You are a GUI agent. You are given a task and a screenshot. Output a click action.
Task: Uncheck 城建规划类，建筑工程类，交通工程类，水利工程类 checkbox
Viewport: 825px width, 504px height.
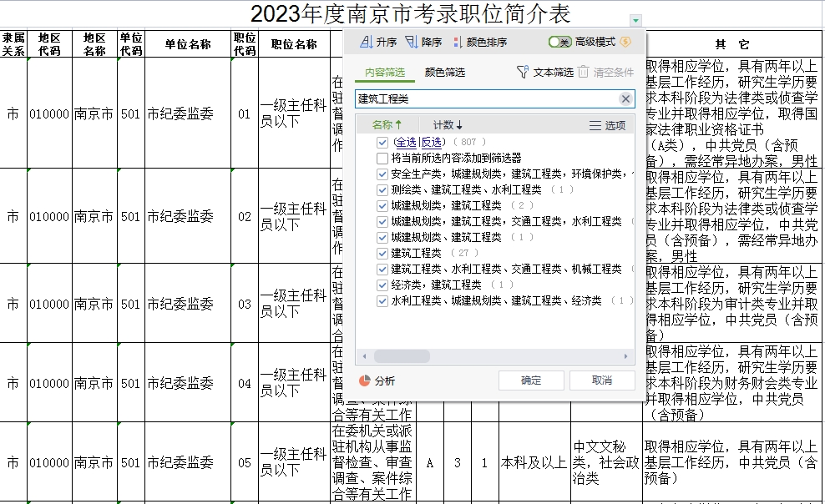pyautogui.click(x=382, y=222)
